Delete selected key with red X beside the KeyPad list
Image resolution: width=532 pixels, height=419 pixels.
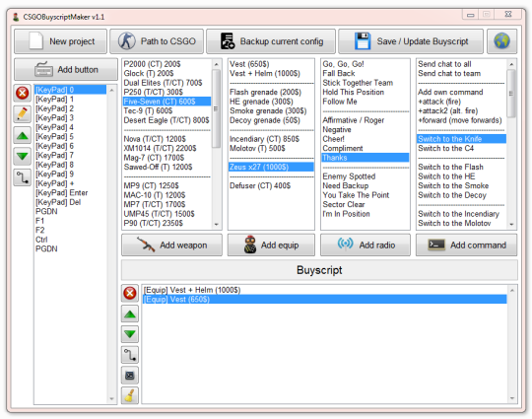(23, 93)
